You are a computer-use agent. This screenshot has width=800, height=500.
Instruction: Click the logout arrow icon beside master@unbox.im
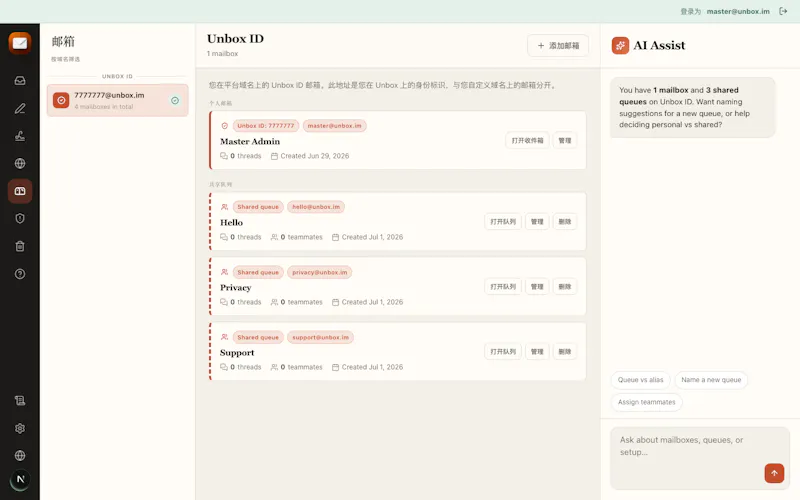pyautogui.click(x=783, y=11)
